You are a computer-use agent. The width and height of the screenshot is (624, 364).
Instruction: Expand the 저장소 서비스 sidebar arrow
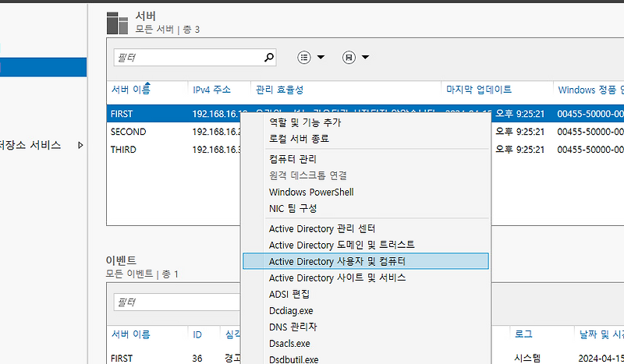point(80,145)
